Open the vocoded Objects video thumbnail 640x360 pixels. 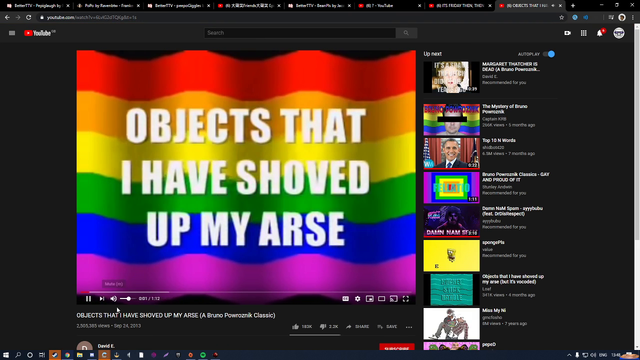coord(451,289)
